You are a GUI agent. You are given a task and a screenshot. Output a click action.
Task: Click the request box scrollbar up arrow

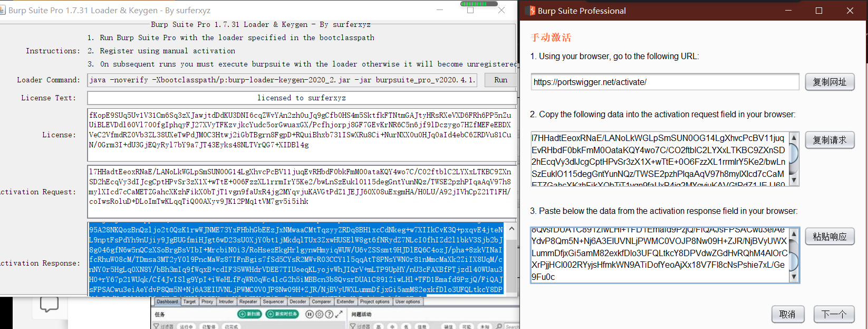794,138
